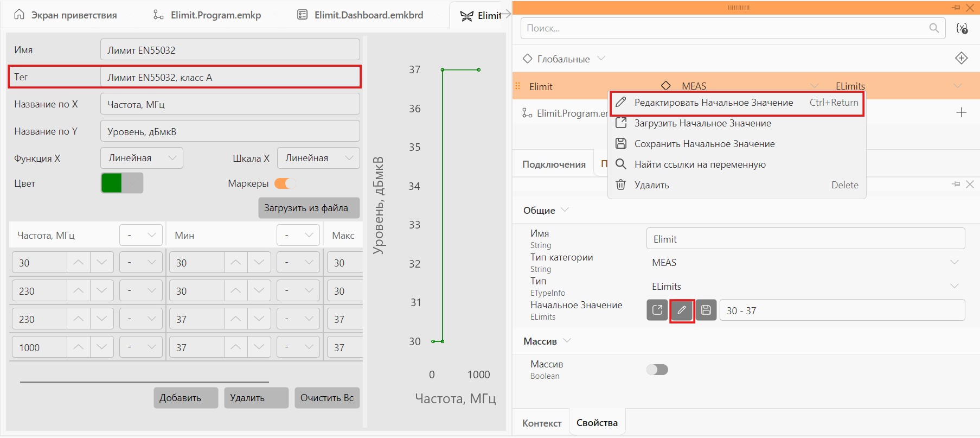The image size is (980, 438).
Task: Click the save initial value floppy icon
Action: click(x=706, y=310)
